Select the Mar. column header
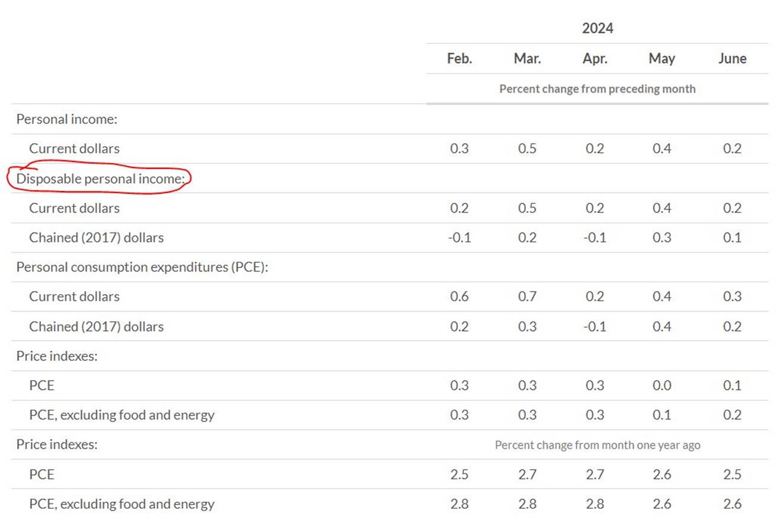Image resolution: width=780 pixels, height=532 pixels. point(527,59)
